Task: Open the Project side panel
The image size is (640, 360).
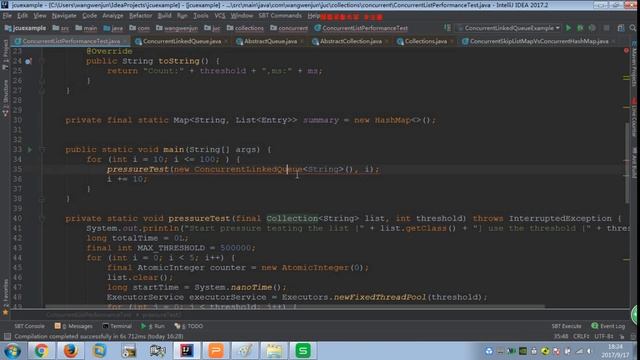Action: click(x=5, y=54)
